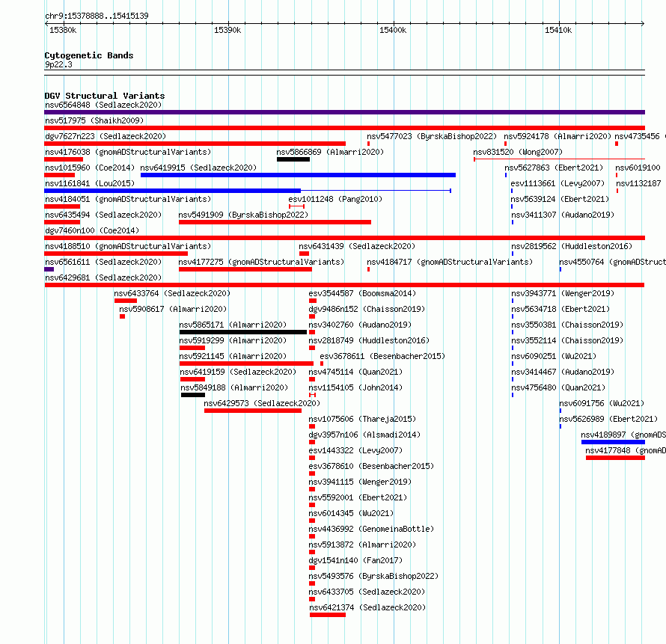Screen dimensions: 666x644
Task: Select the red bar under nsv6429573
Action: click(253, 411)
